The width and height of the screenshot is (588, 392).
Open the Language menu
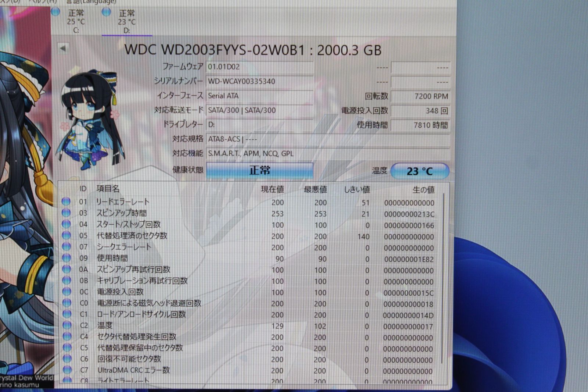92,2
